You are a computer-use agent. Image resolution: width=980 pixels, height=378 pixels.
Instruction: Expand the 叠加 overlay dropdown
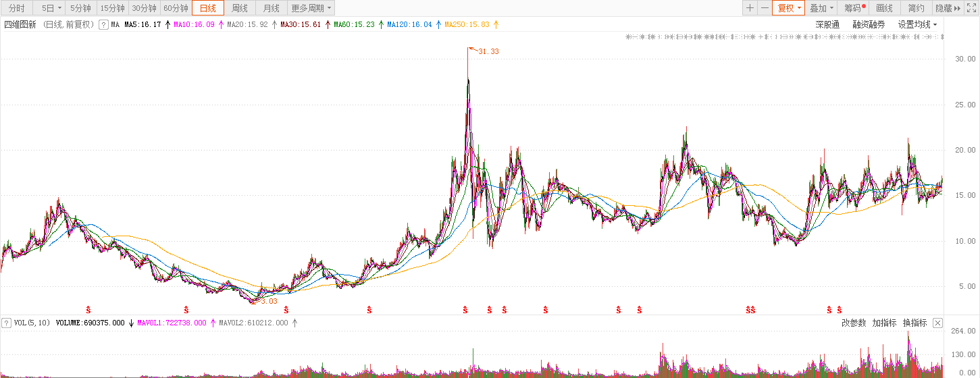(x=822, y=8)
